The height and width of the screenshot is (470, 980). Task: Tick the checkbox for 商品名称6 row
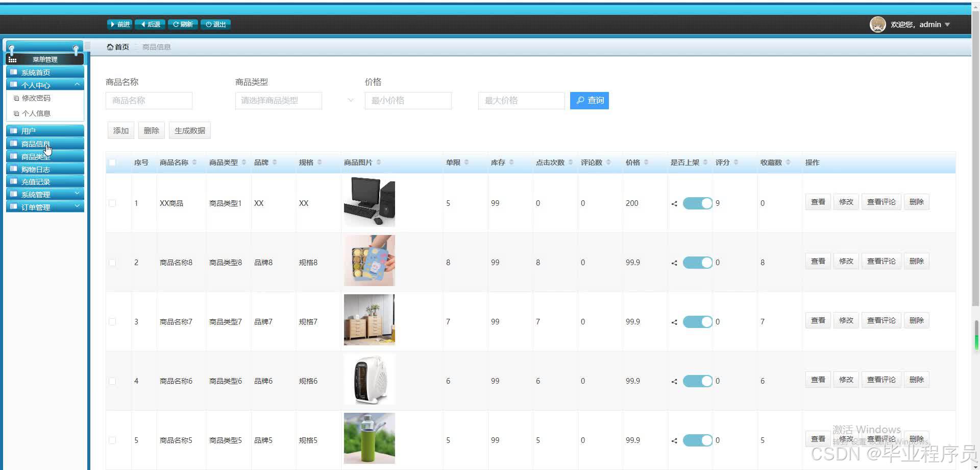coord(112,381)
